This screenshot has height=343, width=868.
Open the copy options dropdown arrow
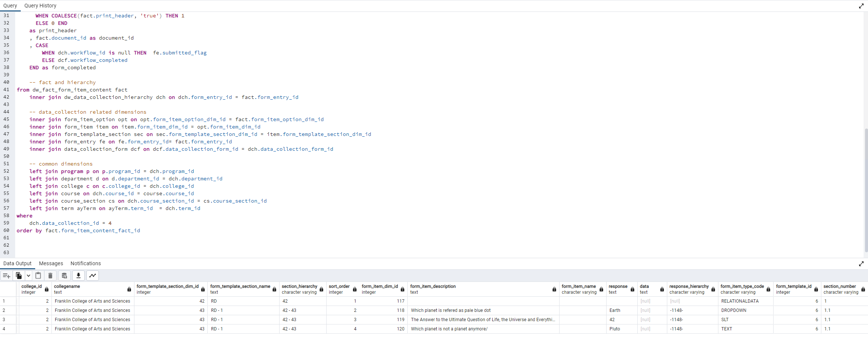click(28, 276)
